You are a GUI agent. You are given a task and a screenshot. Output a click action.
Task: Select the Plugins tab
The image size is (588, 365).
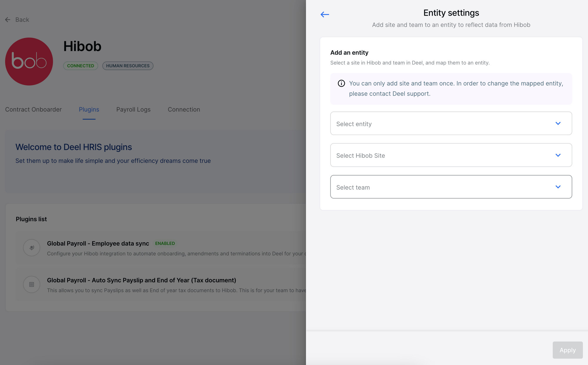89,109
